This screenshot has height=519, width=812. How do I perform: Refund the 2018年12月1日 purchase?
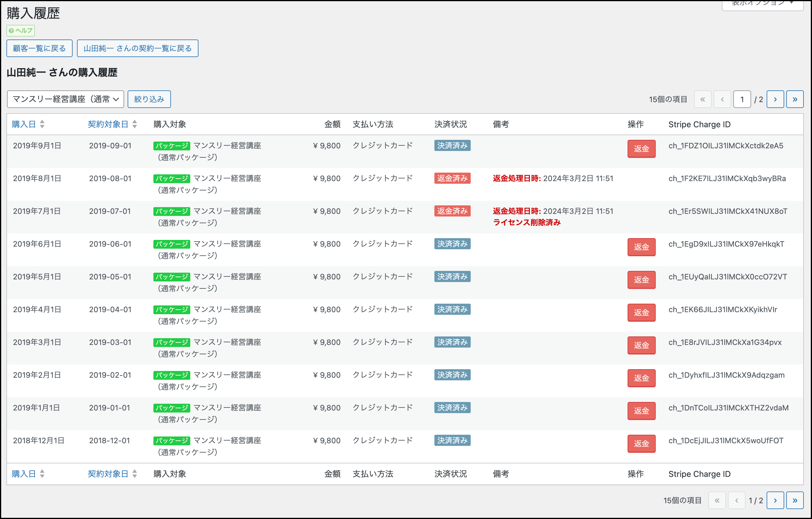[641, 444]
